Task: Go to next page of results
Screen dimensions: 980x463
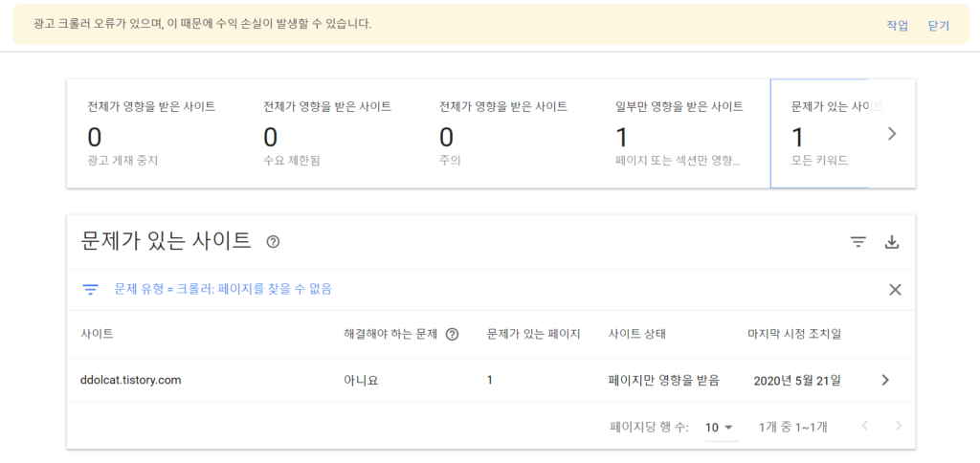Action: point(898,427)
